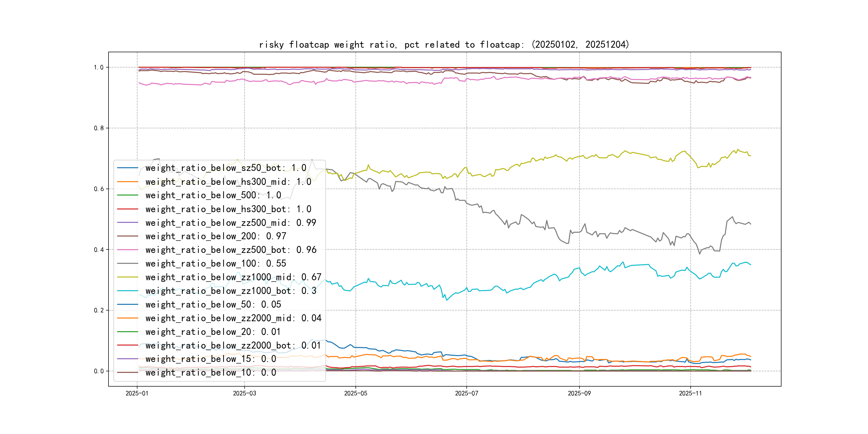Click legend label weight_ratio_below_15: 0.0
868x434 pixels.
point(211,359)
